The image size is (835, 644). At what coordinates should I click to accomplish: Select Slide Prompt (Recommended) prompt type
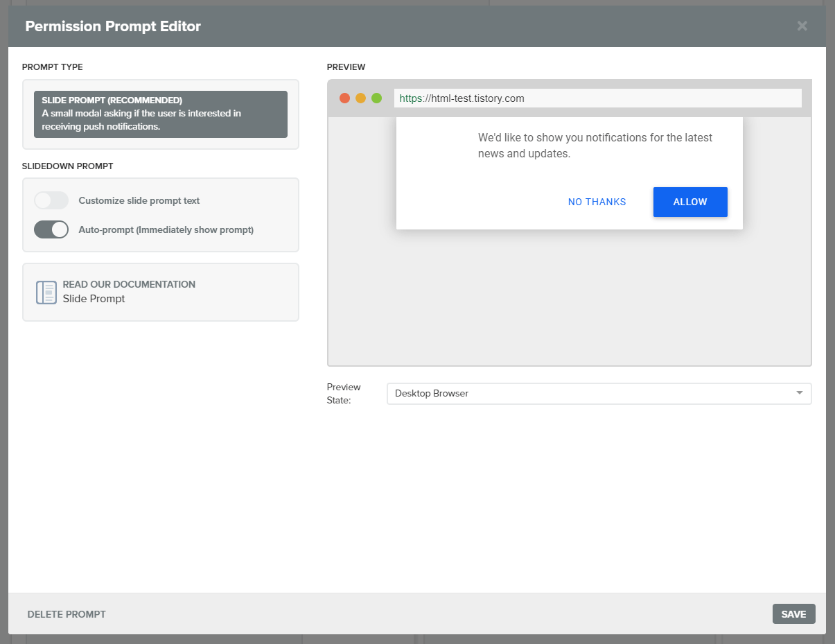160,114
